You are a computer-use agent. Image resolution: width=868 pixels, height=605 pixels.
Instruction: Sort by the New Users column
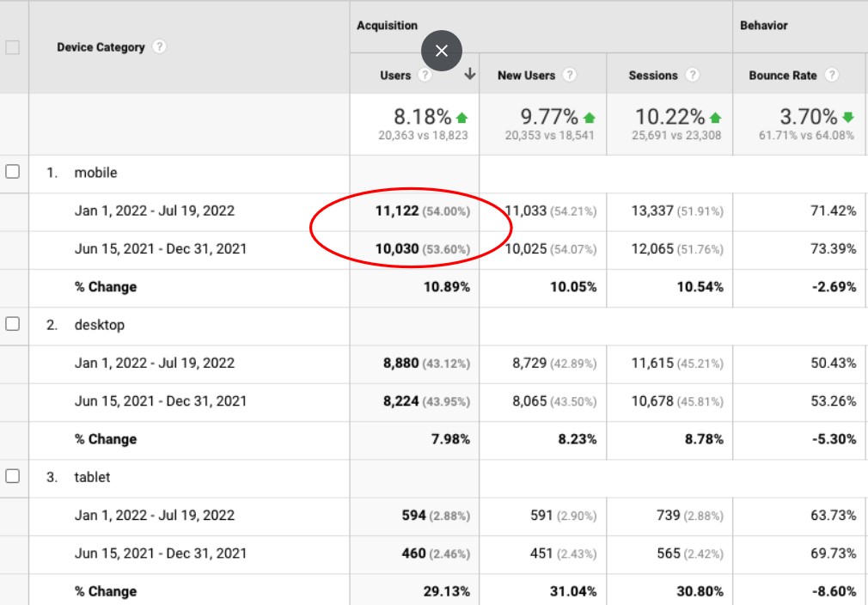click(528, 75)
